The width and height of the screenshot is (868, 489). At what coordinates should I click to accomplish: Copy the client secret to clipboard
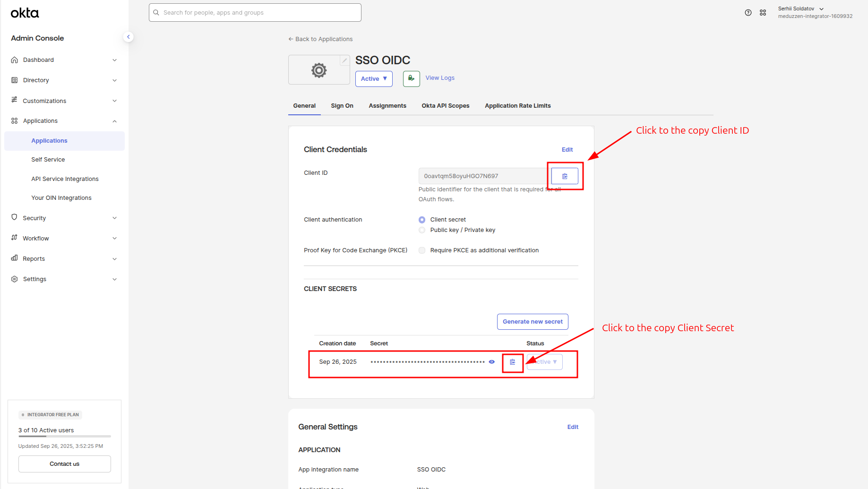[x=513, y=362]
